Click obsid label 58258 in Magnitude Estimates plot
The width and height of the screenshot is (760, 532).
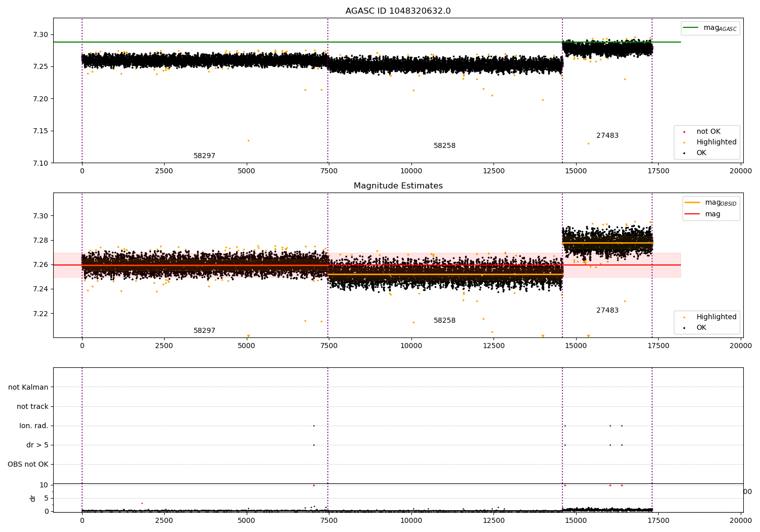click(444, 321)
